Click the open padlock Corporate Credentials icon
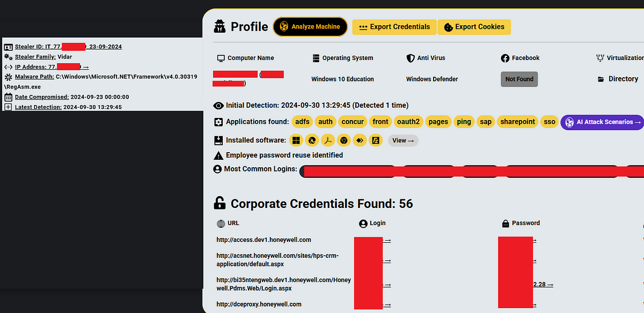The image size is (644, 313). click(219, 203)
